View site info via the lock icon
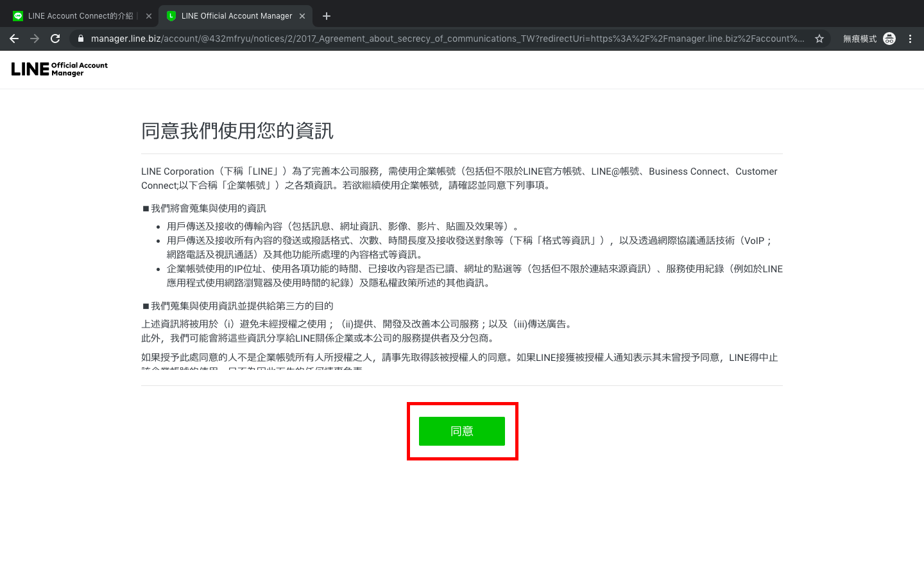 click(81, 39)
